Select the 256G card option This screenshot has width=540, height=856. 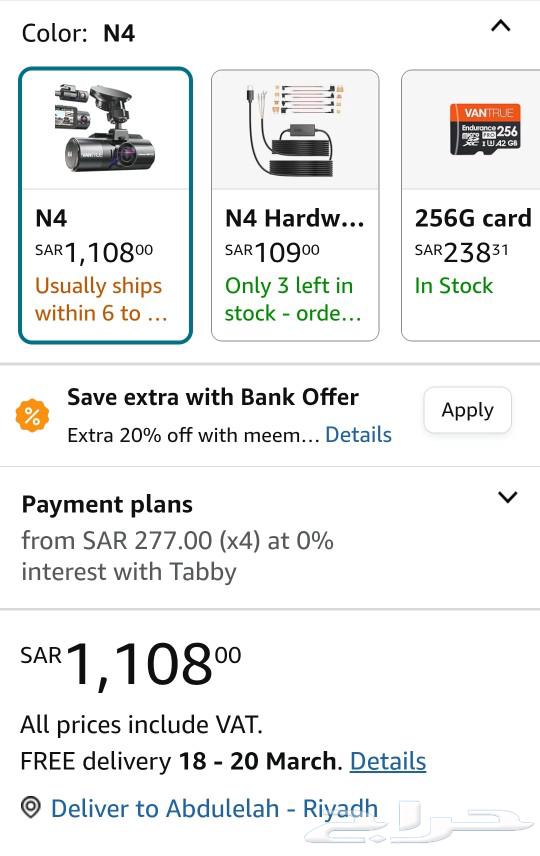471,205
